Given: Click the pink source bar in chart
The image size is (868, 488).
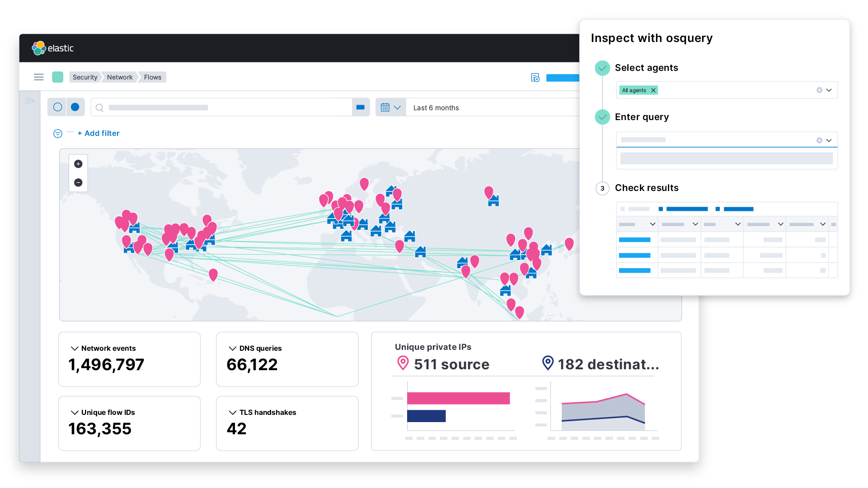Looking at the screenshot, I should 458,398.
